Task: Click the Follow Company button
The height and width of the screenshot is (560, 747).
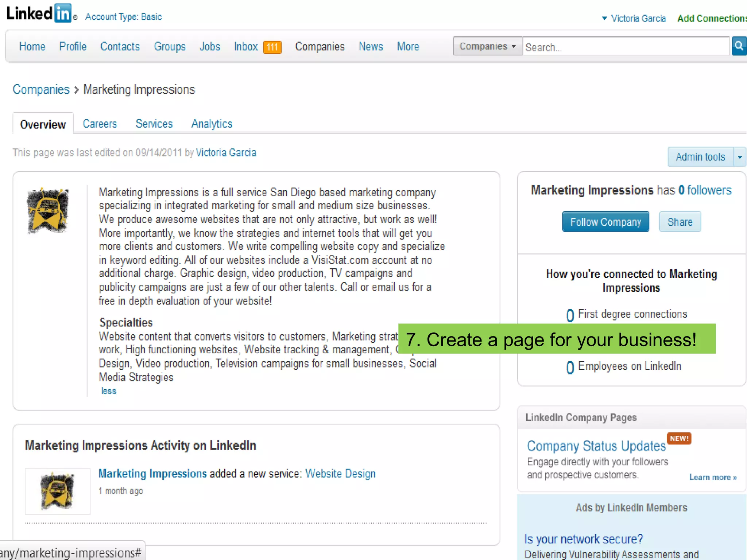Action: 605,222
